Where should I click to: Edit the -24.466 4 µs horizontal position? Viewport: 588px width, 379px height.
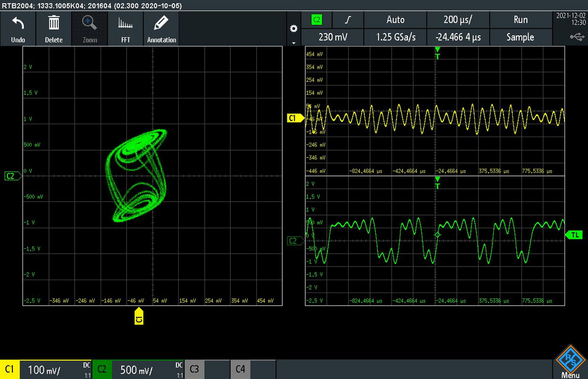tap(458, 37)
